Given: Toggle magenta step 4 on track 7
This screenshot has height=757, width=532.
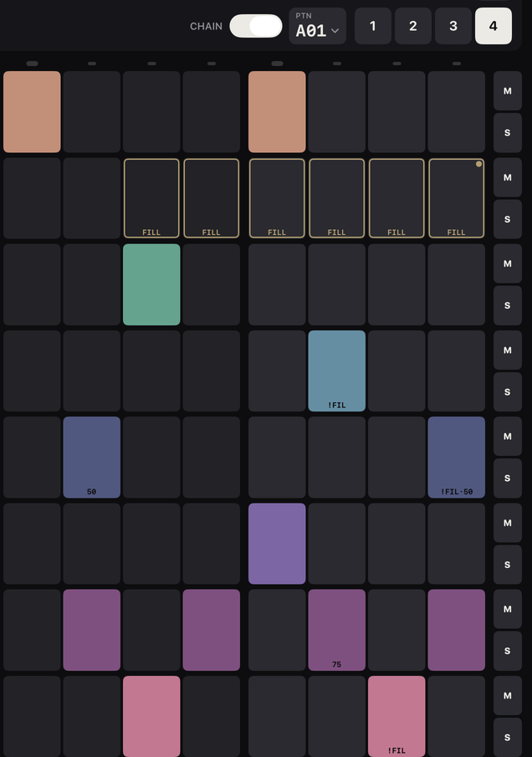Looking at the screenshot, I should pos(212,630).
